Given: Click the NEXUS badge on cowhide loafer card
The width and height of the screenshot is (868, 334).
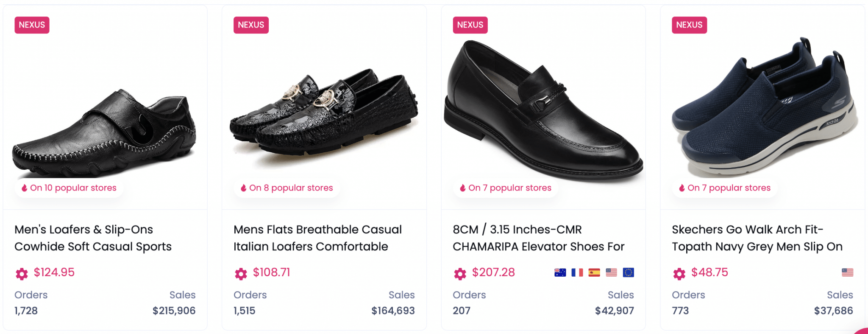Looking at the screenshot, I should [32, 25].
